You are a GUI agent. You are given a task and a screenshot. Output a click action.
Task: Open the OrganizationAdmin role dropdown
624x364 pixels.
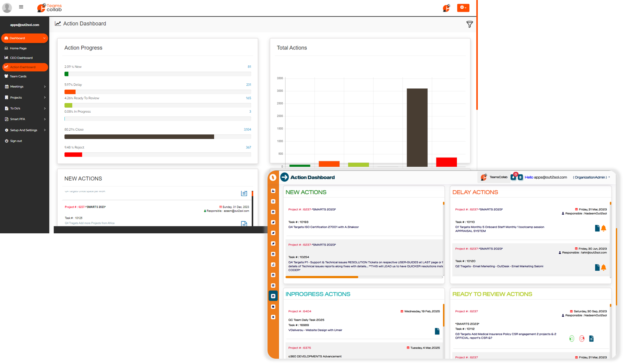coord(591,177)
